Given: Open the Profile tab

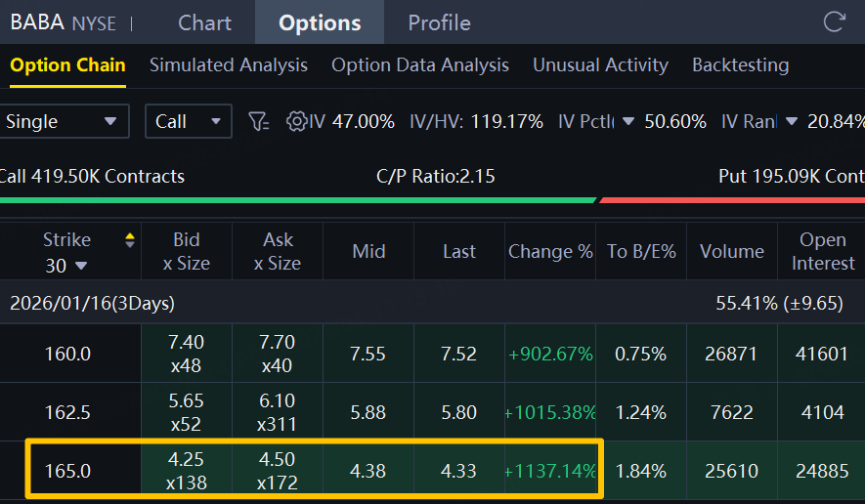Looking at the screenshot, I should tap(439, 22).
